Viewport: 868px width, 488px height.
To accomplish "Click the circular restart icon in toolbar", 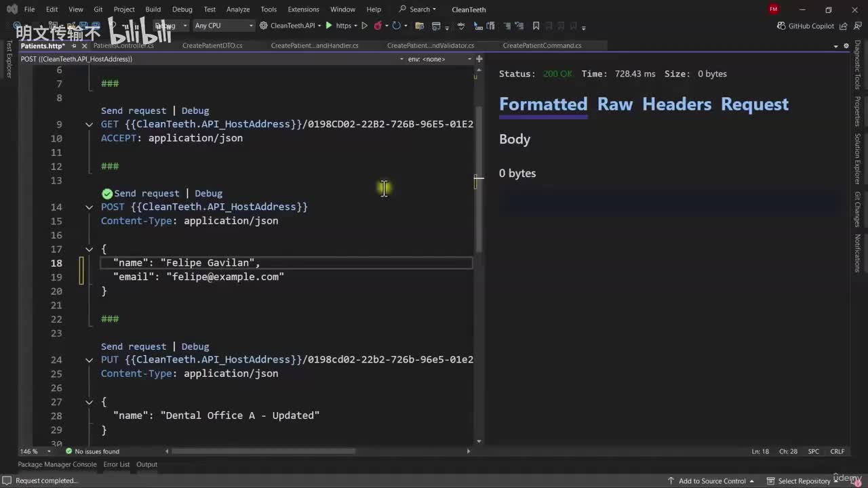I will (x=397, y=26).
